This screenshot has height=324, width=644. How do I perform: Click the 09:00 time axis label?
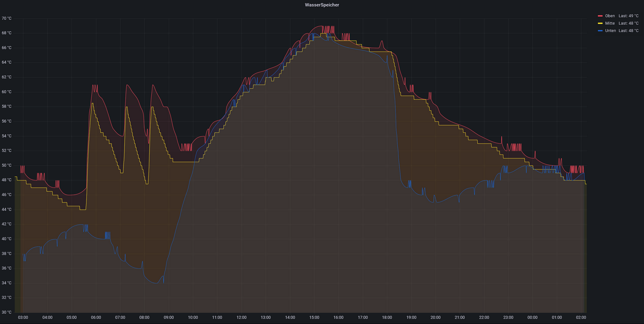tap(169, 318)
